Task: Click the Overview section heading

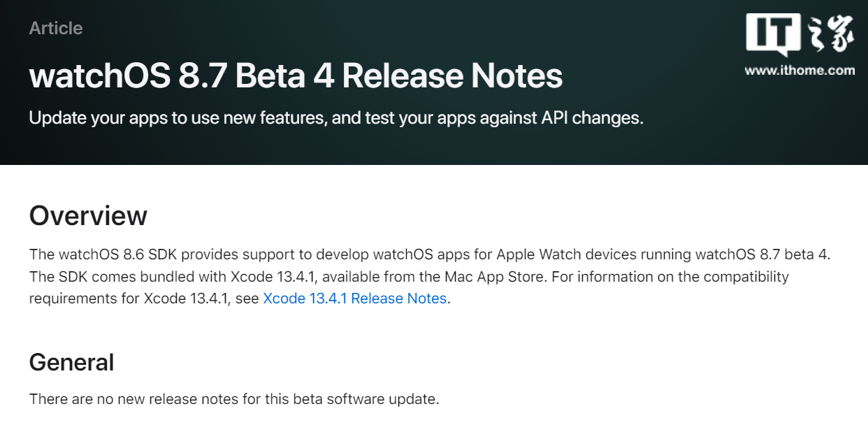Action: coord(88,216)
